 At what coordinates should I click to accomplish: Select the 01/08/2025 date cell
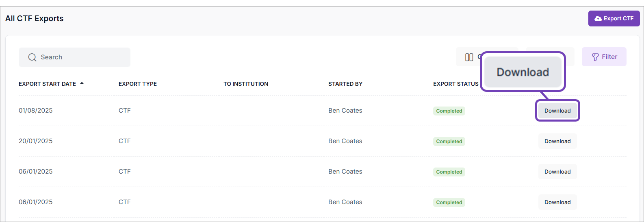click(x=36, y=111)
